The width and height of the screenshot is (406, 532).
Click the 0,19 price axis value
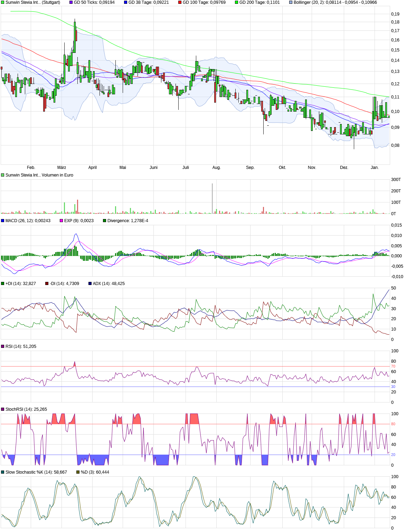[395, 14]
